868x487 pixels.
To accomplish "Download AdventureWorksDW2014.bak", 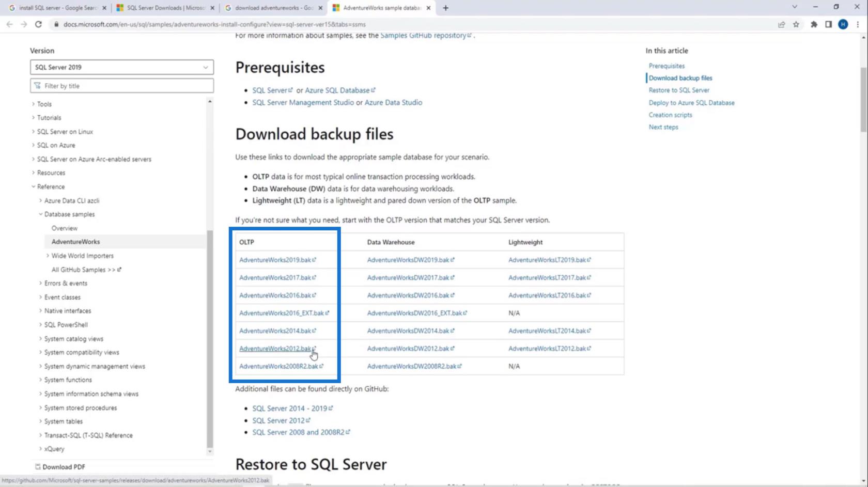I will click(411, 331).
